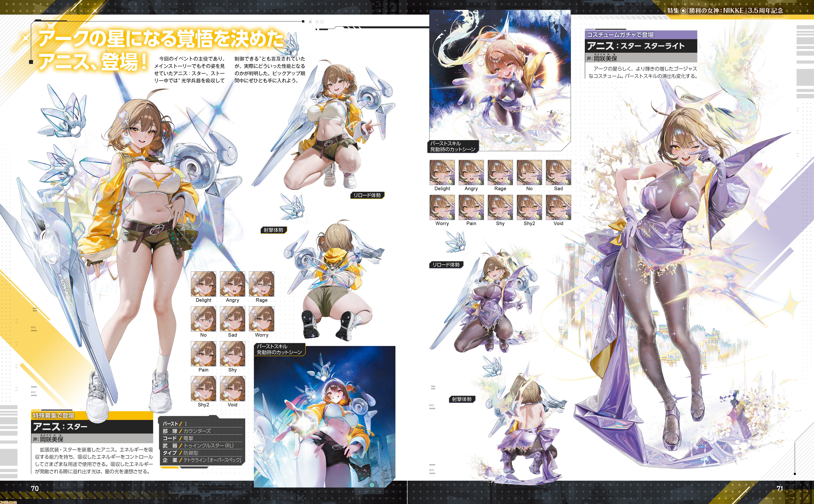
Task: Click the Delight expression thumbnail on page 70
Action: (203, 284)
